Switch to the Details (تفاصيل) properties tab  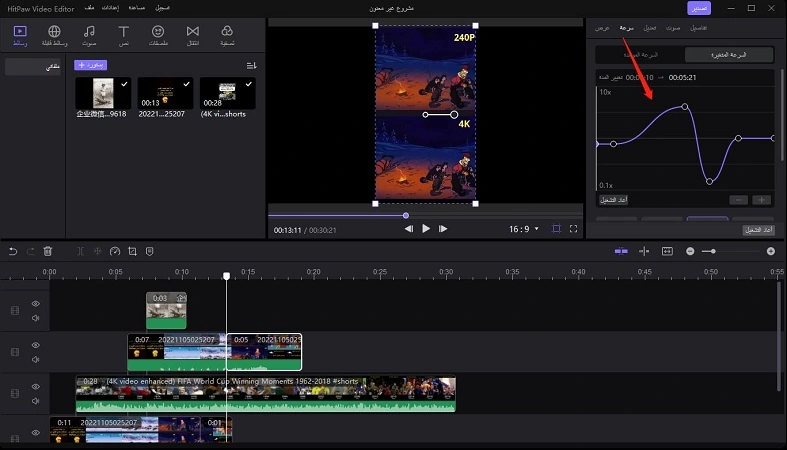click(x=698, y=28)
